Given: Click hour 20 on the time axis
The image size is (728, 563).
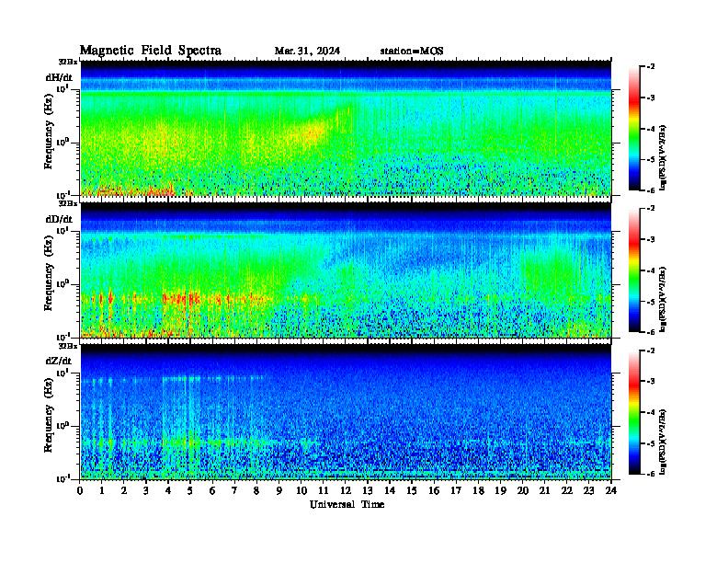Looking at the screenshot, I should [522, 491].
